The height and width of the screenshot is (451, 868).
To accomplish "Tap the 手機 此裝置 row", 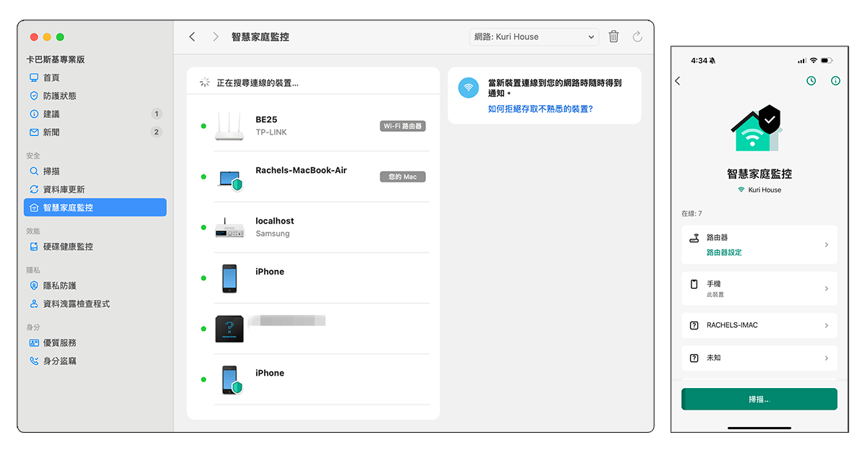I will coord(759,288).
